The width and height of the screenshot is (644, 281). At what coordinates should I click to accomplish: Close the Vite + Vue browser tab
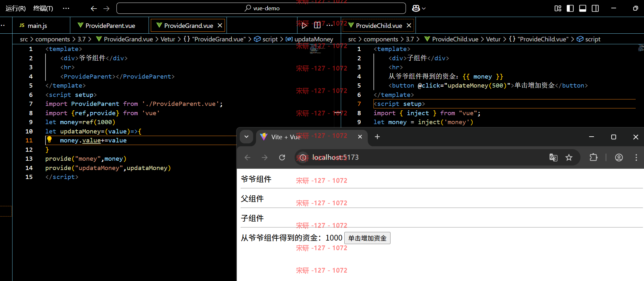coord(360,137)
